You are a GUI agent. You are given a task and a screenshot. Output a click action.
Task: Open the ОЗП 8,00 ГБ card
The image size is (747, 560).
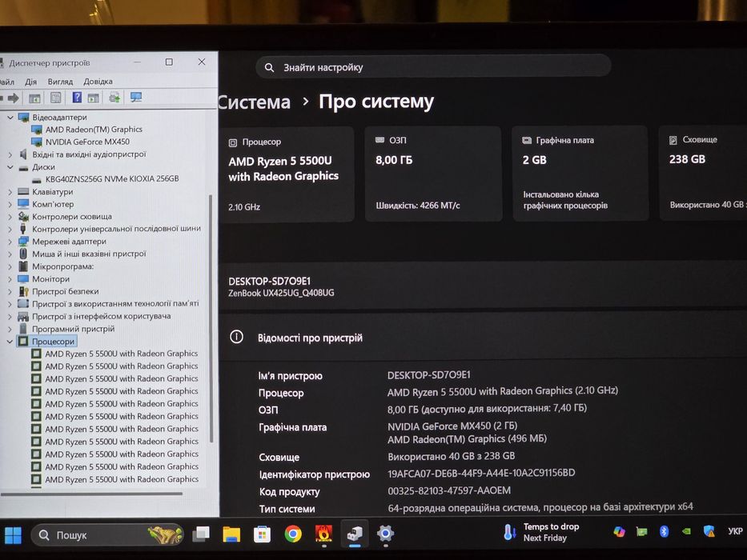pyautogui.click(x=433, y=174)
